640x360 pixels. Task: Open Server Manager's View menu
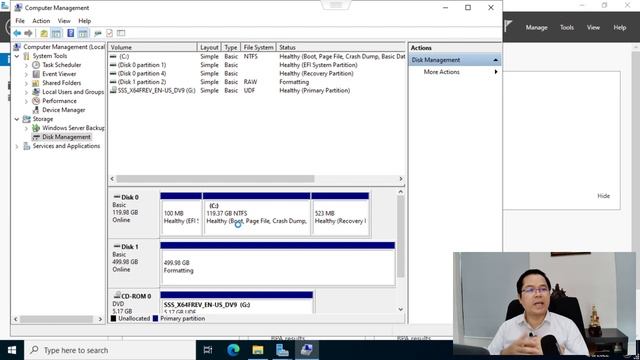point(593,27)
